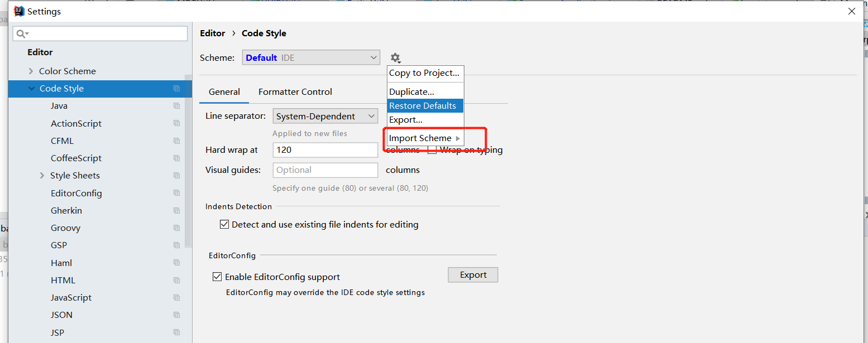Image resolution: width=868 pixels, height=343 pixels.
Task: Click the copy icon beside JSON
Action: (176, 315)
